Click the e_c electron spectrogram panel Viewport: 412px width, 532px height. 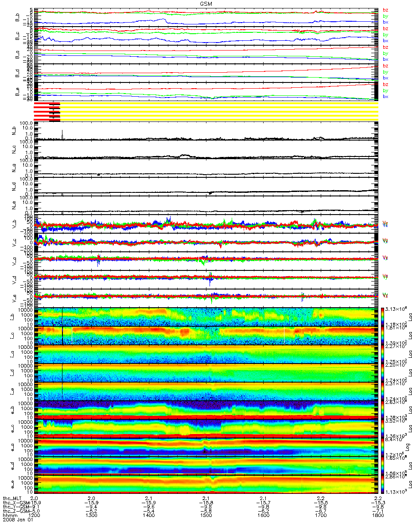click(206, 428)
